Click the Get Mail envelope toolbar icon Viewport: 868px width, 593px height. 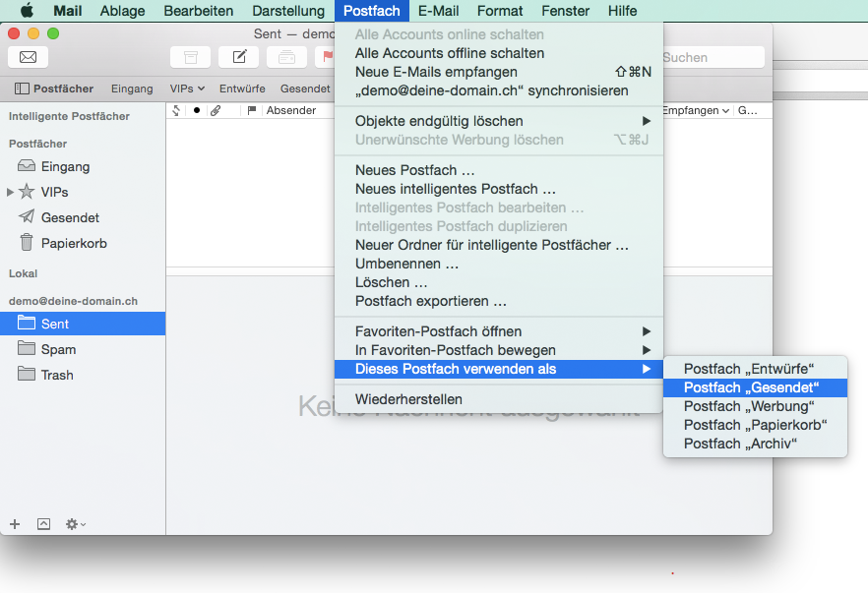point(28,57)
